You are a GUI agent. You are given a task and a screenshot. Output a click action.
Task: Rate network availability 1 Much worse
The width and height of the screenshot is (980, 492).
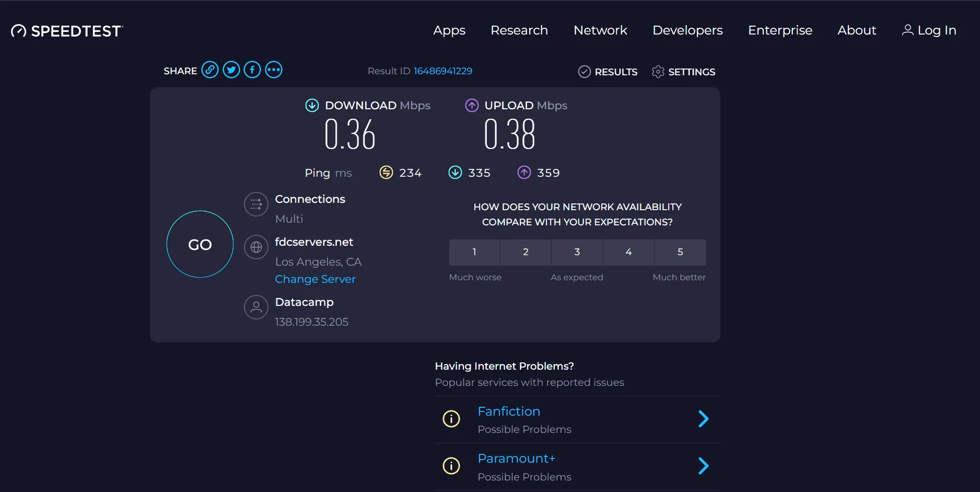[474, 252]
